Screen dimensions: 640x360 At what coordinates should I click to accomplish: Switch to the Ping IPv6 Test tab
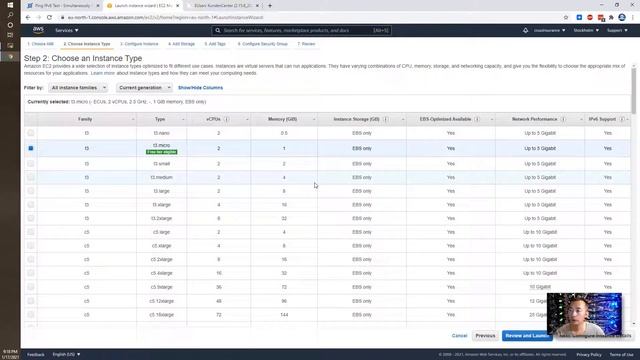pos(61,6)
